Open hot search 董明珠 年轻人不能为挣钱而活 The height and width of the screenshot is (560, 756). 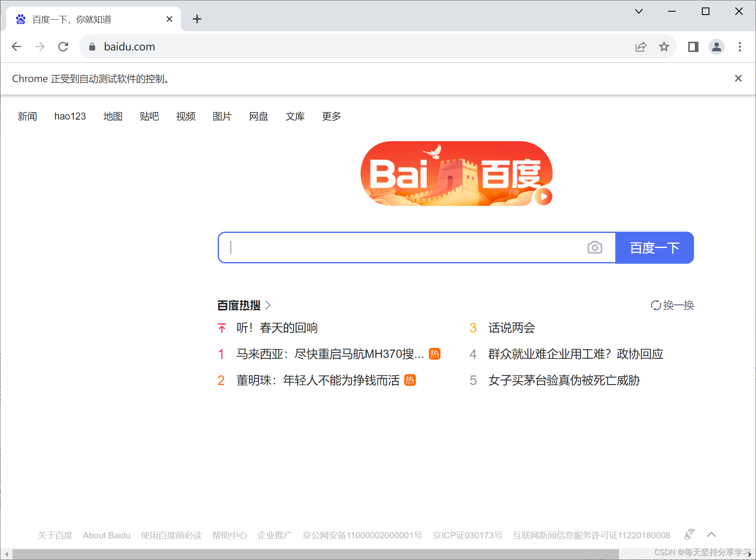[318, 380]
